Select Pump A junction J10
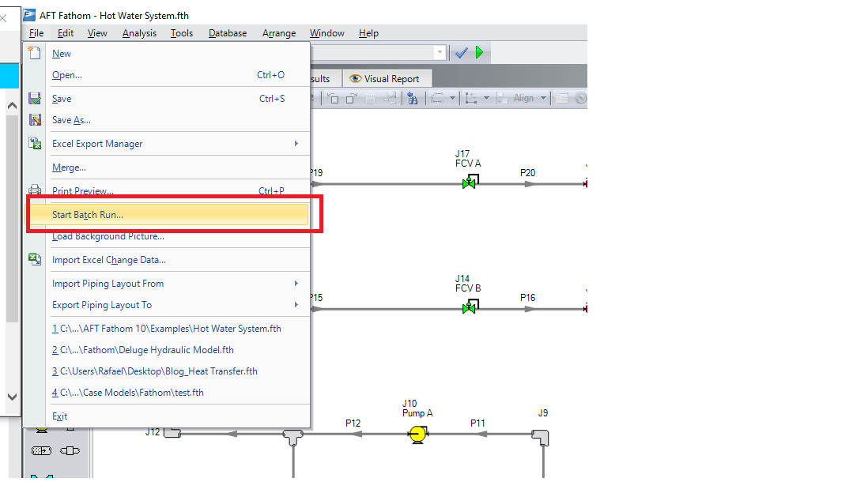868x493 pixels. pyautogui.click(x=418, y=435)
